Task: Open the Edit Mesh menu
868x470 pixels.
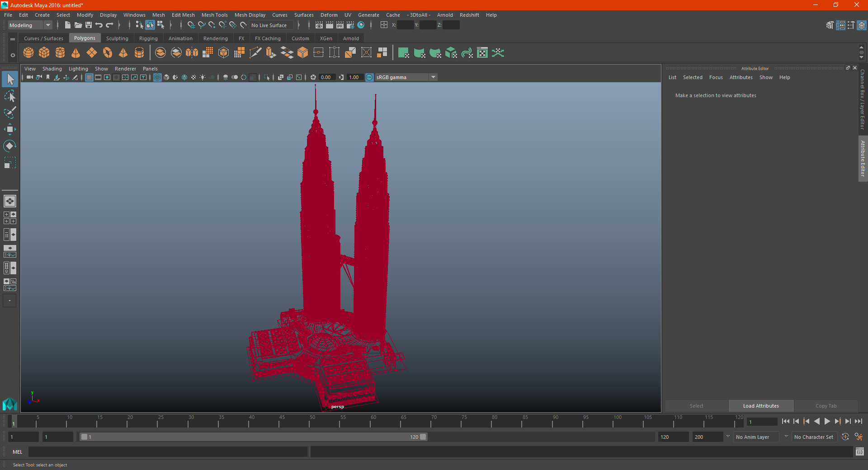Action: pos(183,15)
